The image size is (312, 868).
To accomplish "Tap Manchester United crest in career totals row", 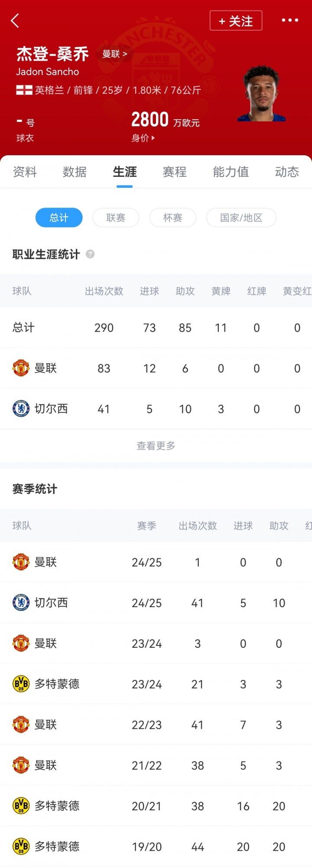I will [x=21, y=368].
